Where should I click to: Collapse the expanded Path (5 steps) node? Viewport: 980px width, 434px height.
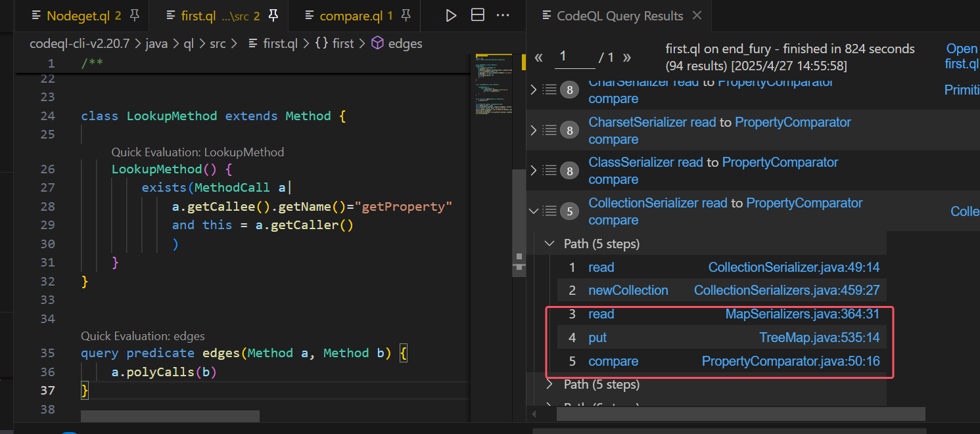tap(549, 244)
